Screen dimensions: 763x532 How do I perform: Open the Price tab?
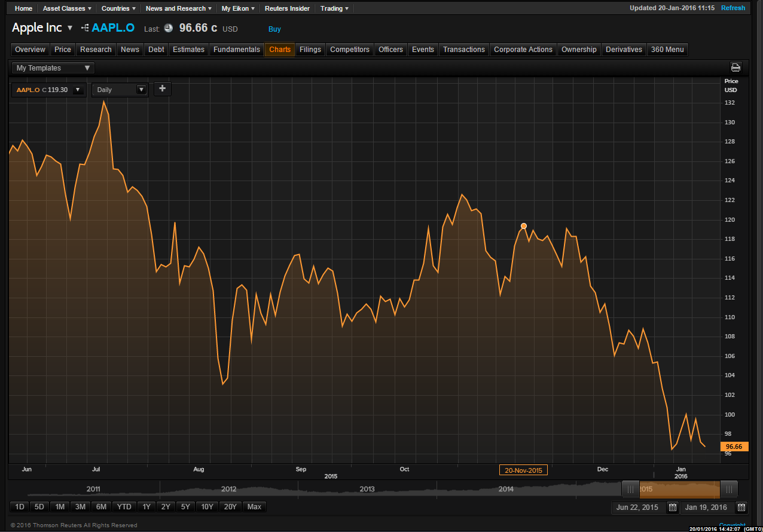pos(63,50)
